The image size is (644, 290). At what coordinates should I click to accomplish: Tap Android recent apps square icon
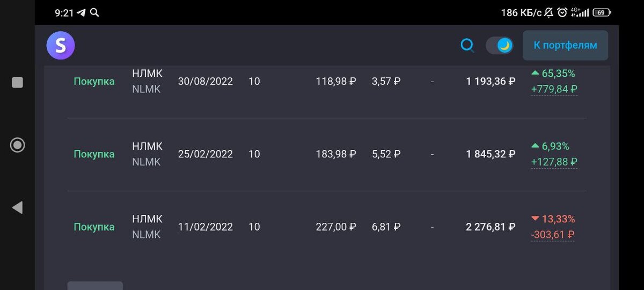[x=17, y=82]
